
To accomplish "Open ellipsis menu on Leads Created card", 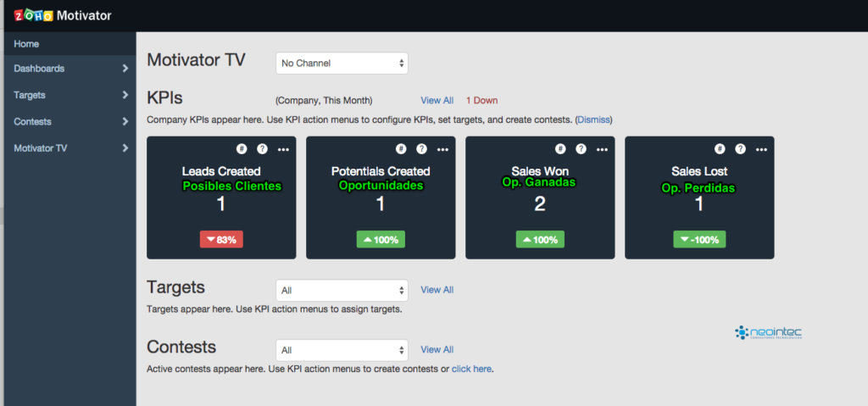I will pyautogui.click(x=283, y=149).
